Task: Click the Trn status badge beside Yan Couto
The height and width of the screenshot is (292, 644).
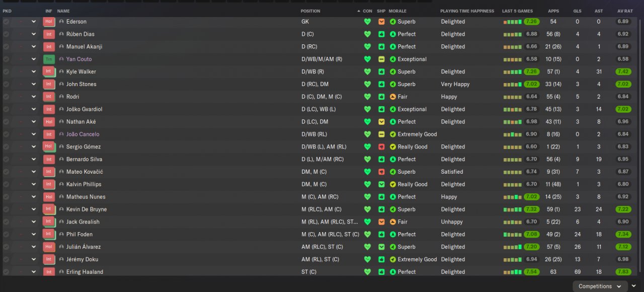Action: tap(48, 59)
